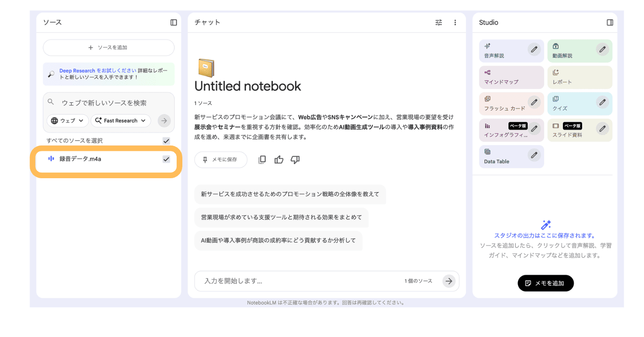644x337 pixels.
Task: Click the pencil icon on the クイズ card
Action: click(x=602, y=102)
